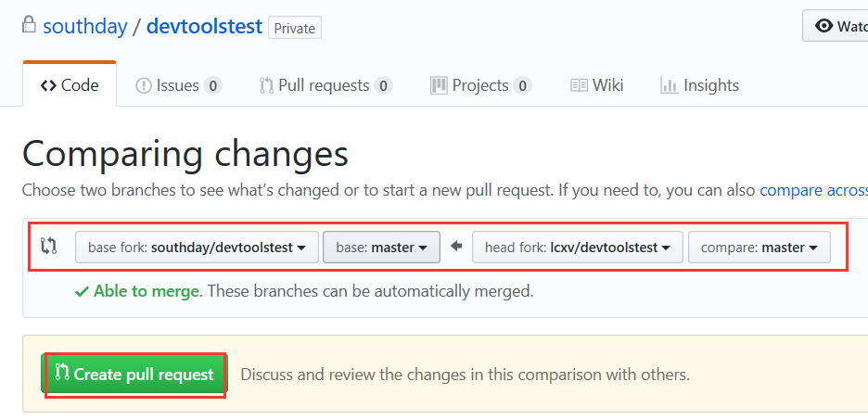Open the Pull requests tab

325,85
